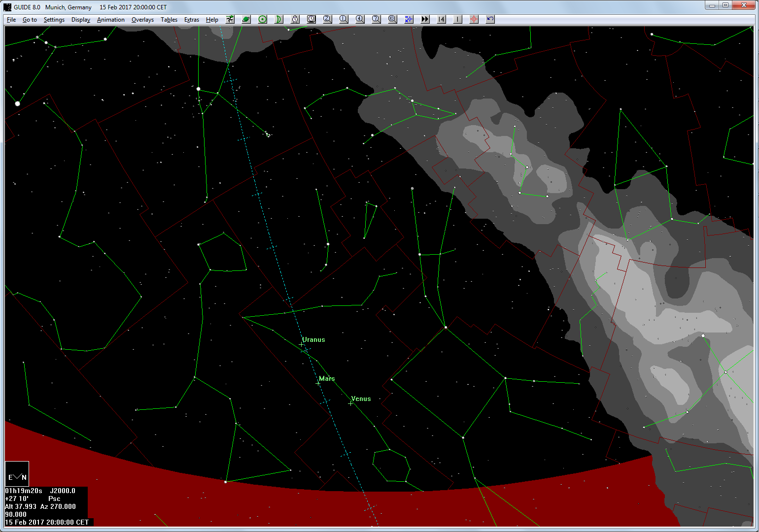
Task: Click the 01h19m20s J2000.0 coordinate readout
Action: (40, 491)
